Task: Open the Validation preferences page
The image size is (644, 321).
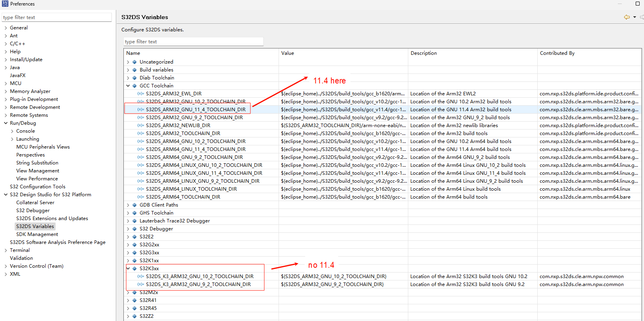Action: (x=21, y=258)
